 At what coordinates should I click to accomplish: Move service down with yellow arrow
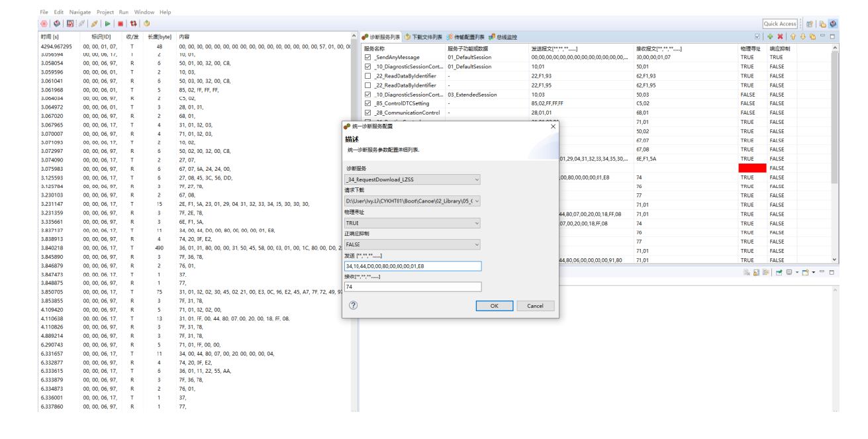(802, 36)
